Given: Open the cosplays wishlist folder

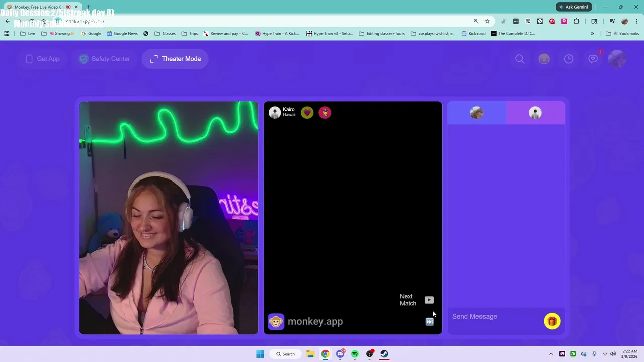Looking at the screenshot, I should tap(433, 34).
